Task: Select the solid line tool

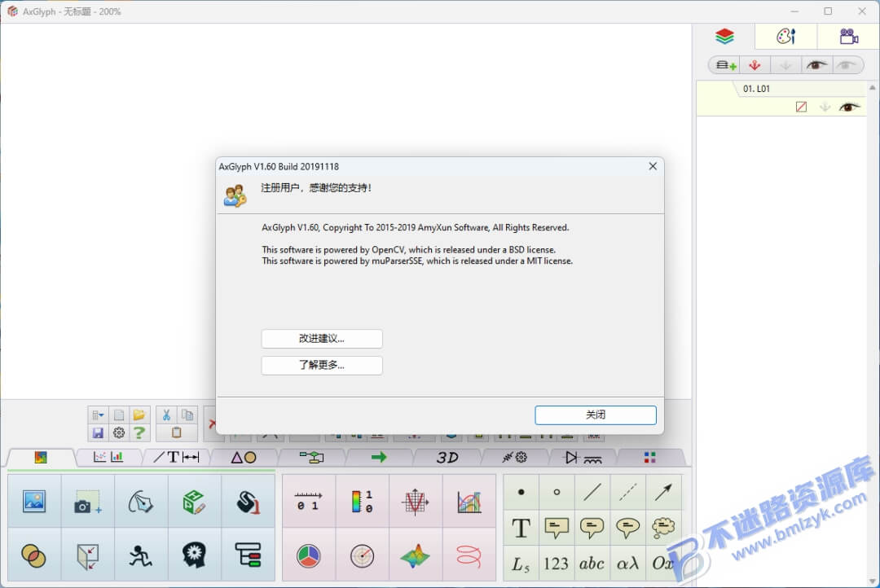Action: point(592,492)
